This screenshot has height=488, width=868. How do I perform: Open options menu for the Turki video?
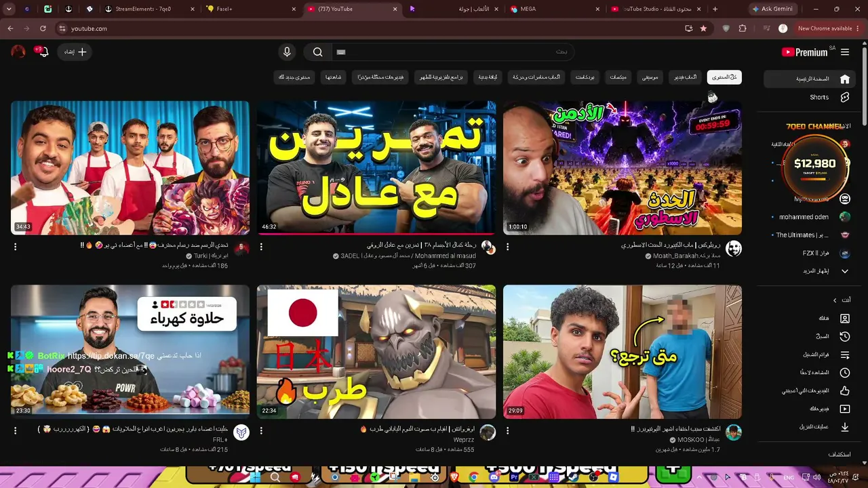(15, 247)
